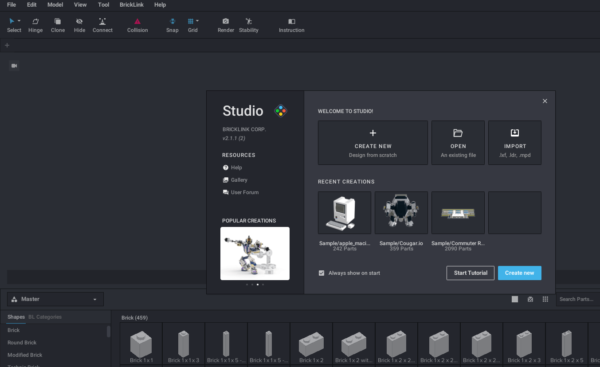
Task: Choose the Clone tool
Action: coord(58,25)
